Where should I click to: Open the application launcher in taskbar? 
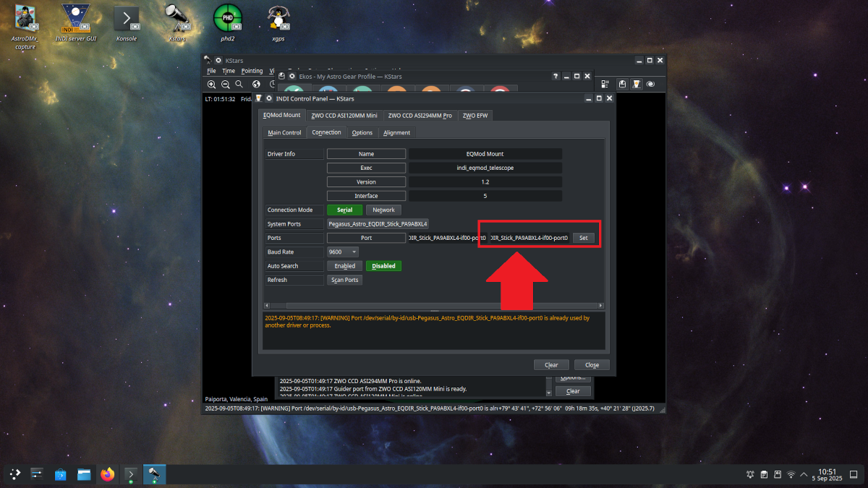click(x=15, y=474)
